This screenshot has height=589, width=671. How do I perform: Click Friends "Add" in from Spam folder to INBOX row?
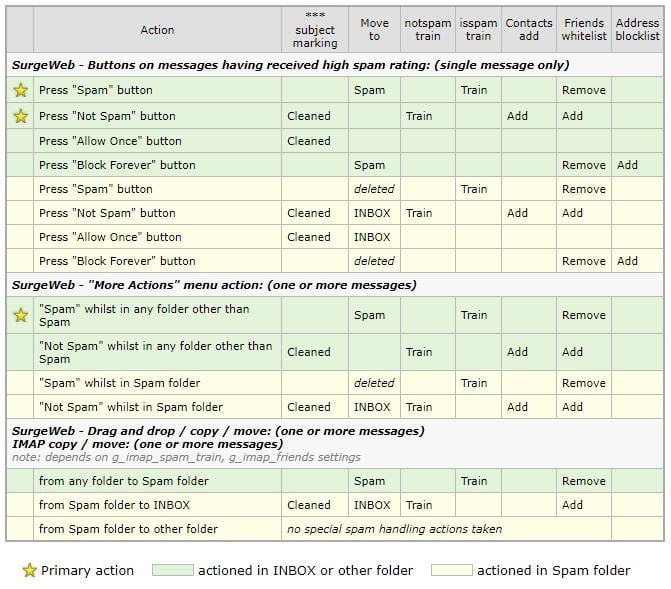pyautogui.click(x=572, y=505)
